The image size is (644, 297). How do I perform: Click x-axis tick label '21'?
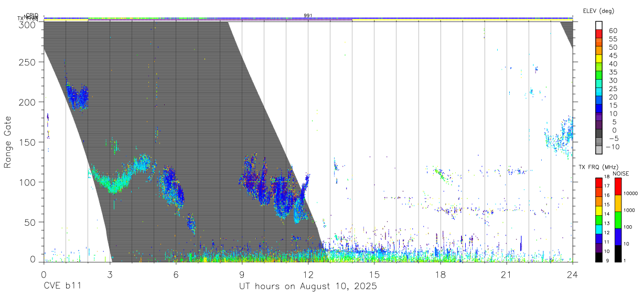pyautogui.click(x=506, y=274)
